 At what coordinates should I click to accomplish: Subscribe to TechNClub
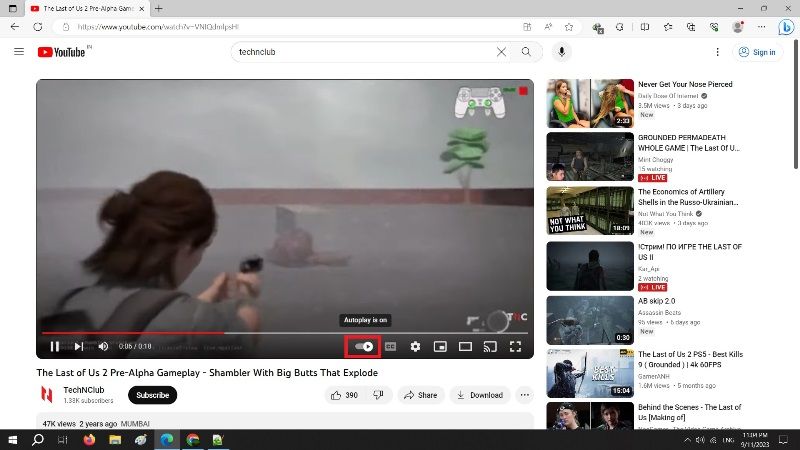click(x=153, y=395)
